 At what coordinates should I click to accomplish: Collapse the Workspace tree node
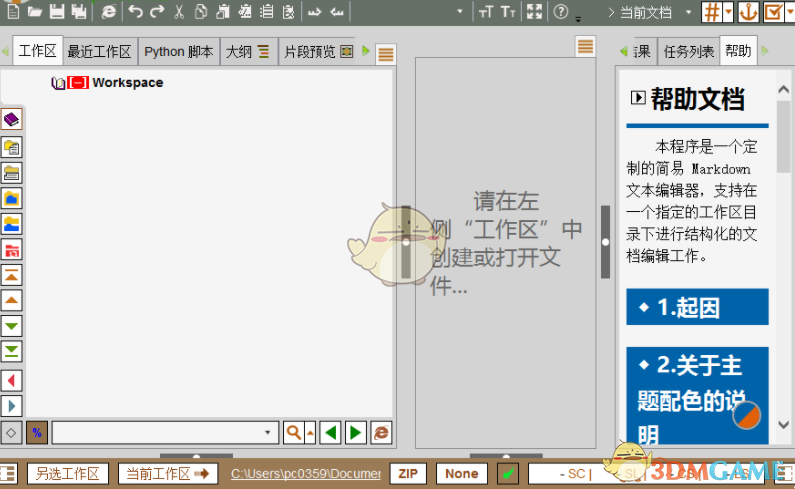point(78,82)
